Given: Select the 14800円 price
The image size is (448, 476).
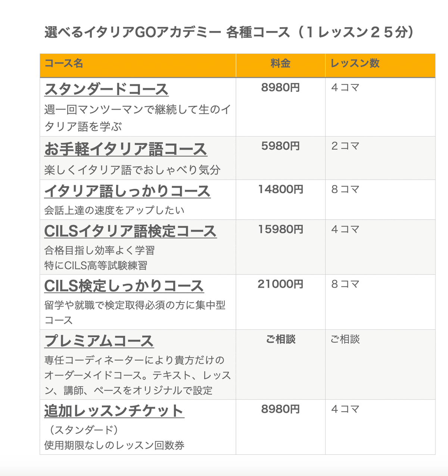Looking at the screenshot, I should tap(280, 190).
